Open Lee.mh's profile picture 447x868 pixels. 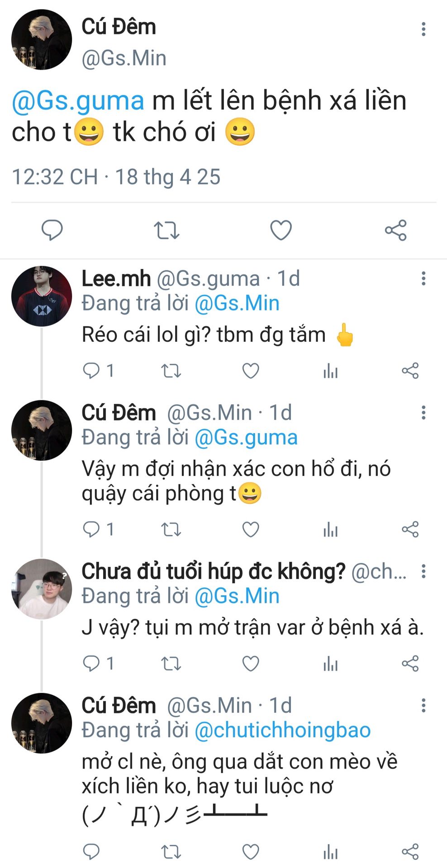coord(42,296)
